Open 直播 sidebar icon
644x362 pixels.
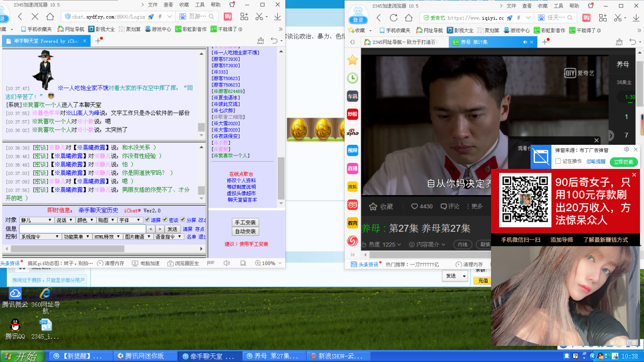(353, 168)
